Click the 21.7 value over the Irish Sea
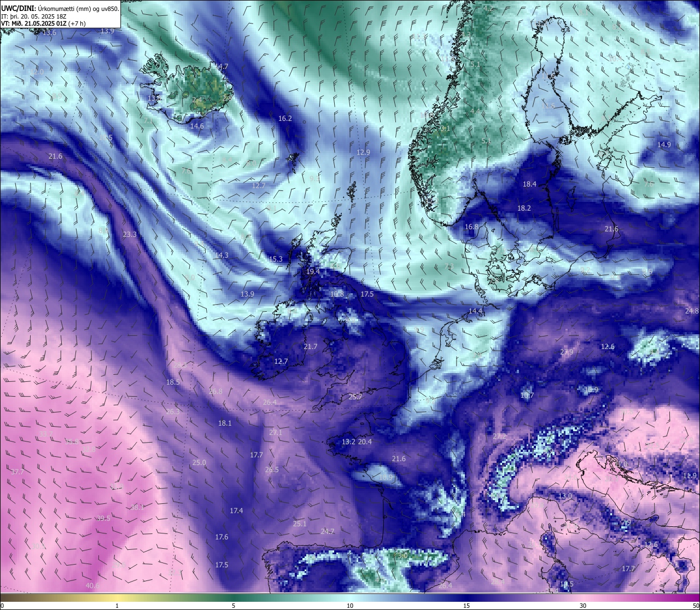 coord(310,346)
